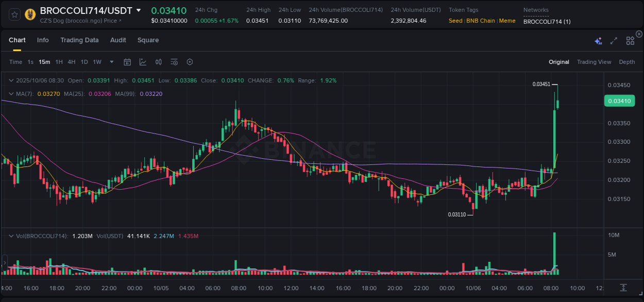Select the 1H timeframe
Image resolution: width=644 pixels, height=302 pixels.
tap(58, 62)
